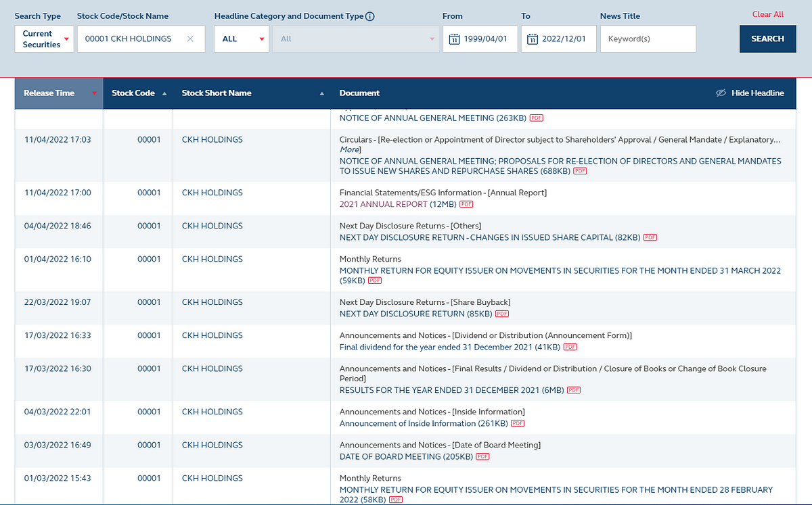Click PDF icon for Notice of Annual General Meeting 263KB
This screenshot has width=812, height=505.
(537, 118)
